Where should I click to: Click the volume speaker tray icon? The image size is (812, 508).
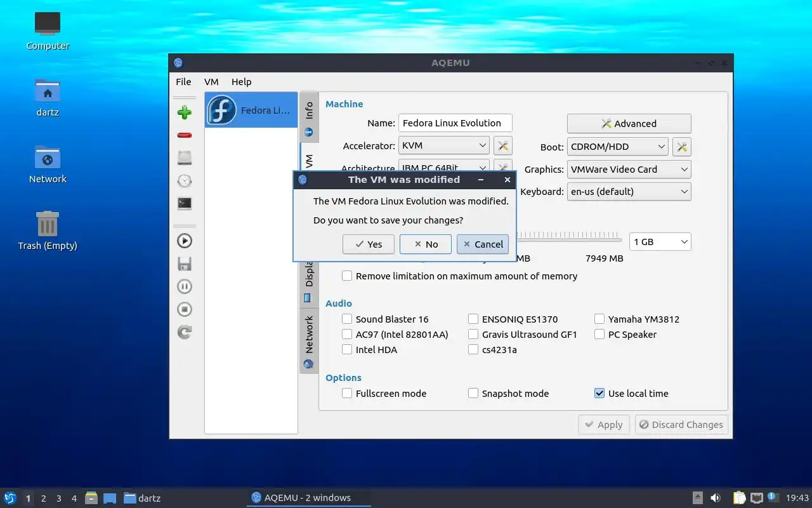click(x=716, y=498)
